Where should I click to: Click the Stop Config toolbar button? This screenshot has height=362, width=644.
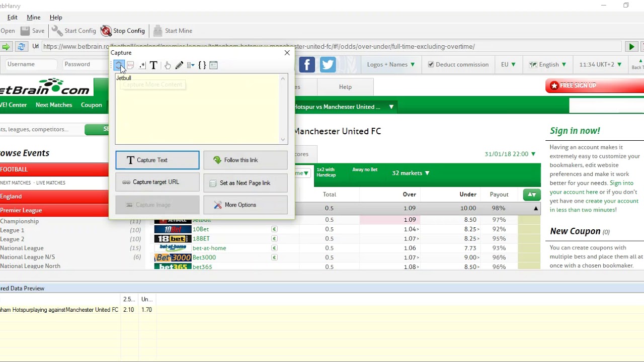point(123,31)
